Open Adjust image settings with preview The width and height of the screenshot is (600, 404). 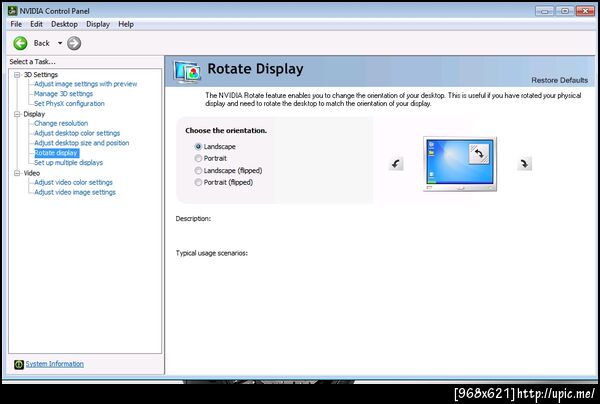pos(85,84)
